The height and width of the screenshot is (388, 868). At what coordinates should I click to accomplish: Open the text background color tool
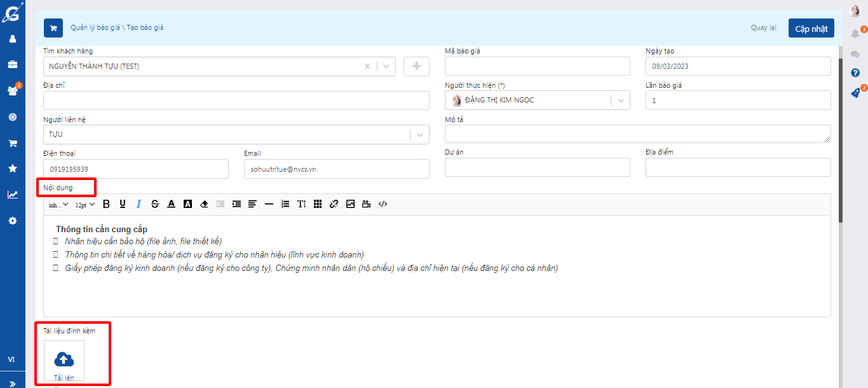(187, 204)
